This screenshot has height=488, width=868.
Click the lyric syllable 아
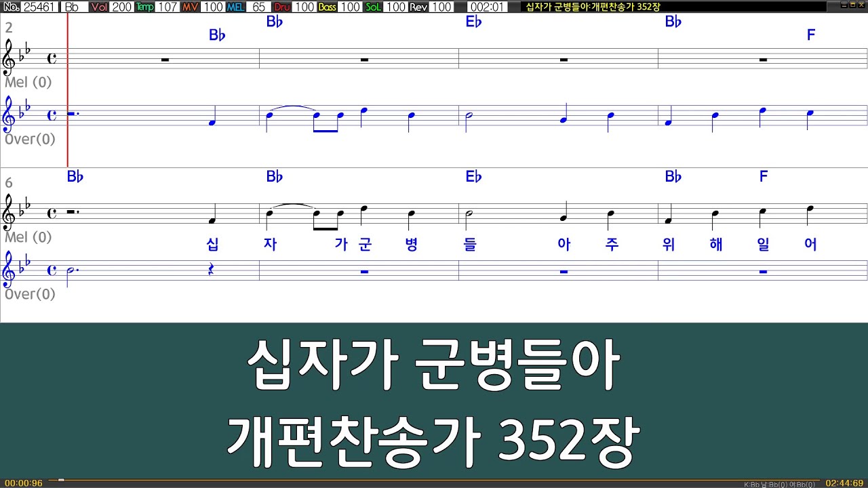564,245
